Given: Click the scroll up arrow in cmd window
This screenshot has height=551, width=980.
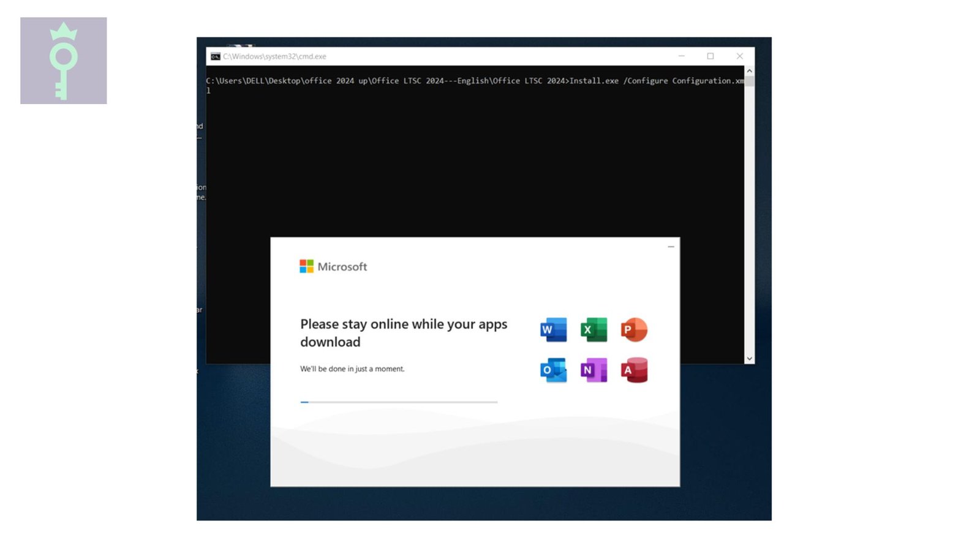Looking at the screenshot, I should tap(748, 70).
